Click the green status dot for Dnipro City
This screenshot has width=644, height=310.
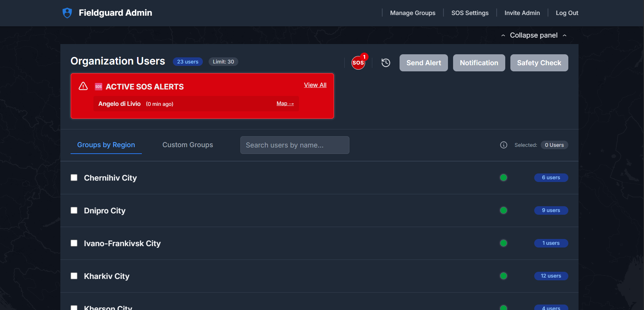(x=504, y=210)
